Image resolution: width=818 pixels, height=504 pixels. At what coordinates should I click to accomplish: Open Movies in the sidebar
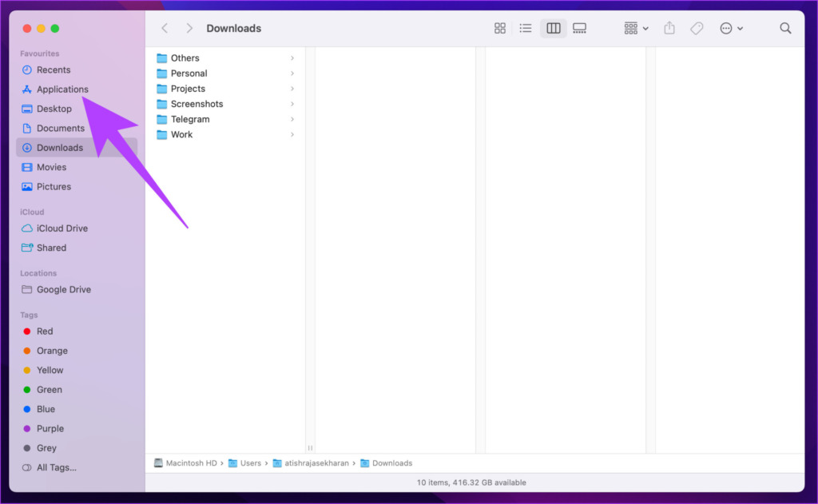pyautogui.click(x=77, y=167)
